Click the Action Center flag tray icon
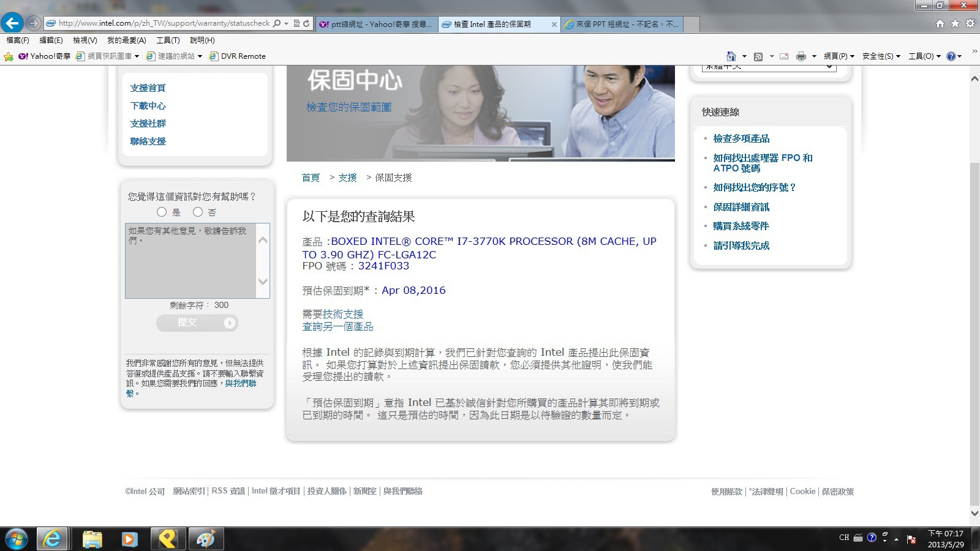The height and width of the screenshot is (551, 980). (911, 539)
